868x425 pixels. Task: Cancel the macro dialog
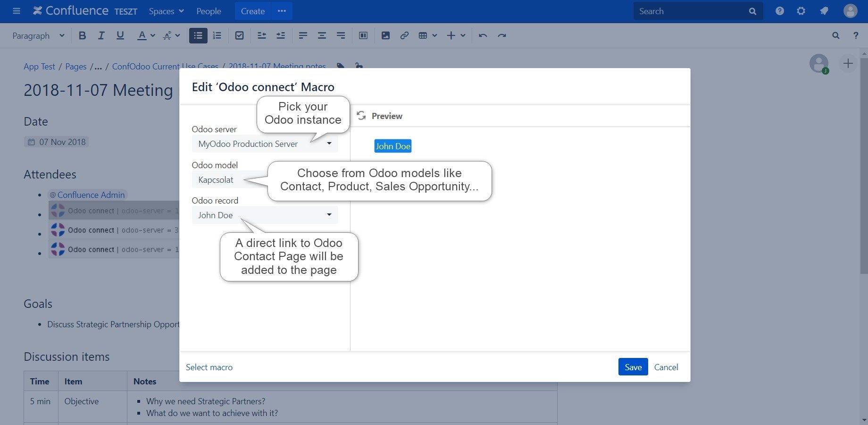(666, 367)
